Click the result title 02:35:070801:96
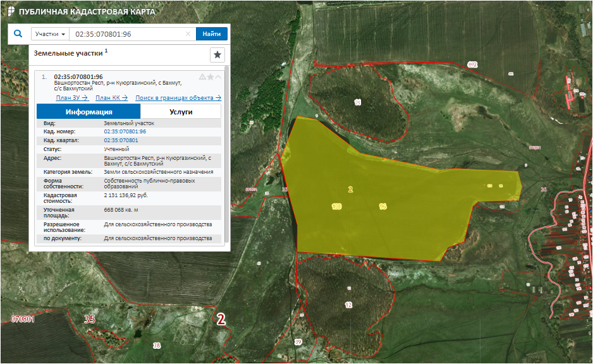 [78, 76]
